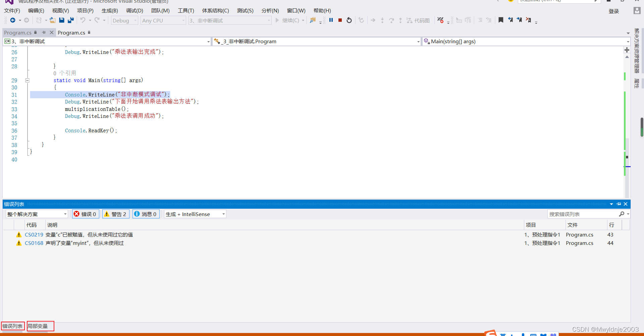The width and height of the screenshot is (644, 336).
Task: Click the Step Out debug icon
Action: click(400, 20)
